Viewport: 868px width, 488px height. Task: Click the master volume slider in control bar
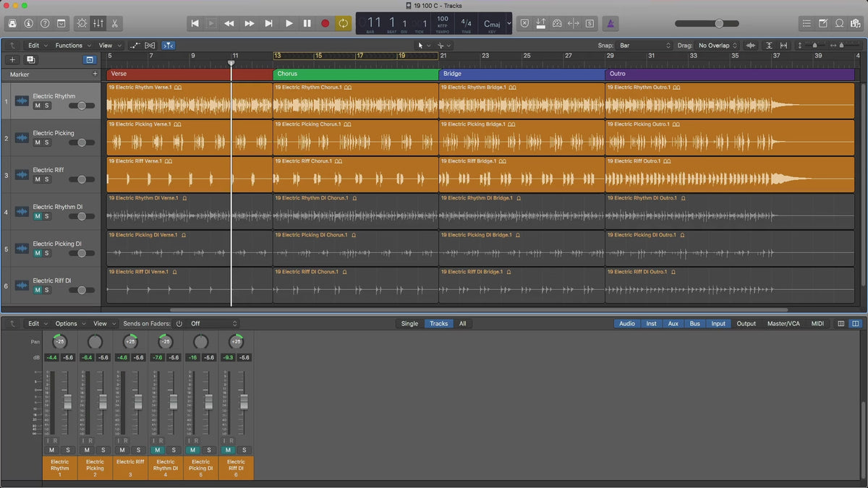point(718,23)
